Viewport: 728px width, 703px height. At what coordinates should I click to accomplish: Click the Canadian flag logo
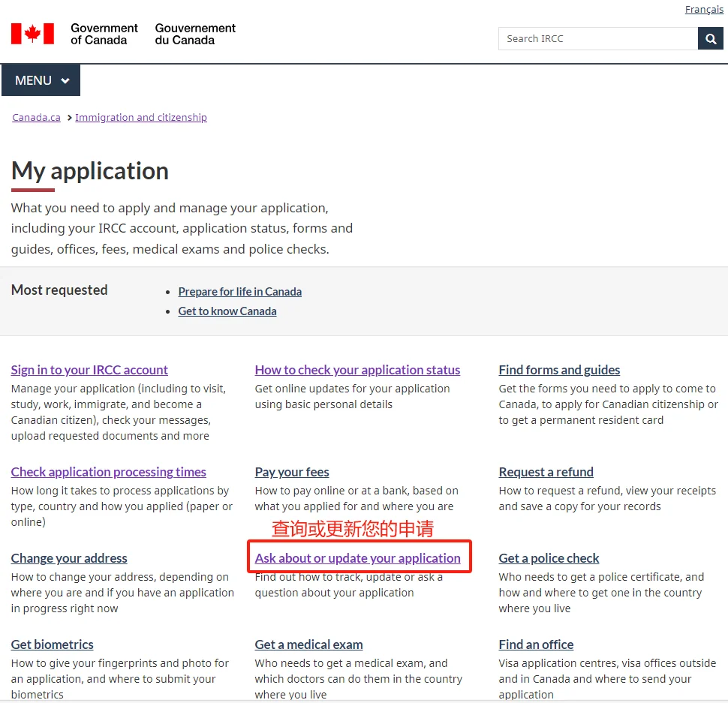[32, 34]
